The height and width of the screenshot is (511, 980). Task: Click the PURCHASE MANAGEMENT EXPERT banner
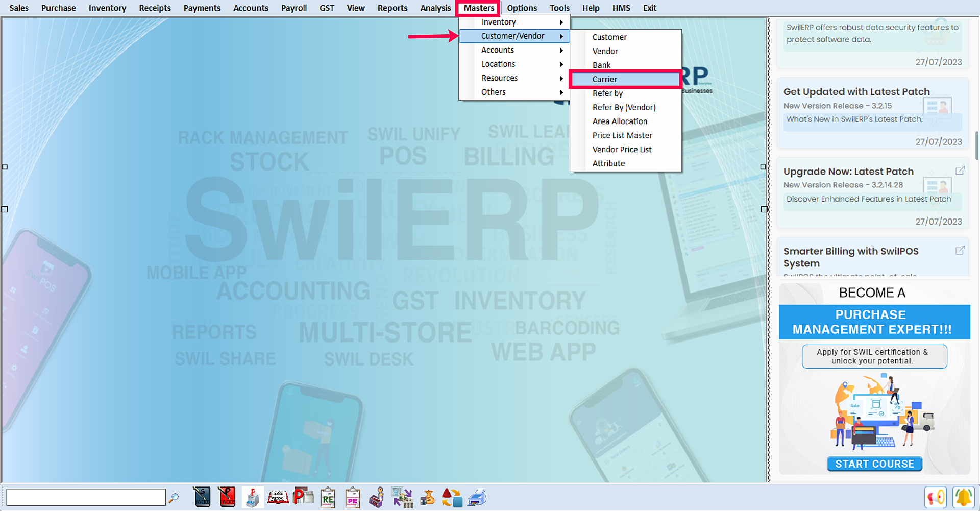[874, 322]
